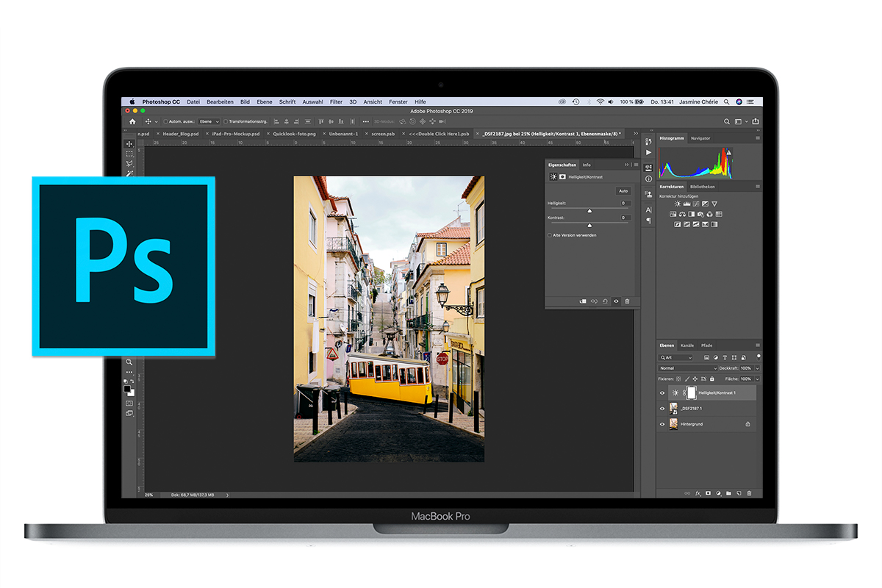Hide the Helligkeit/Kontrast 1 layer
882x588 pixels.
pyautogui.click(x=662, y=393)
